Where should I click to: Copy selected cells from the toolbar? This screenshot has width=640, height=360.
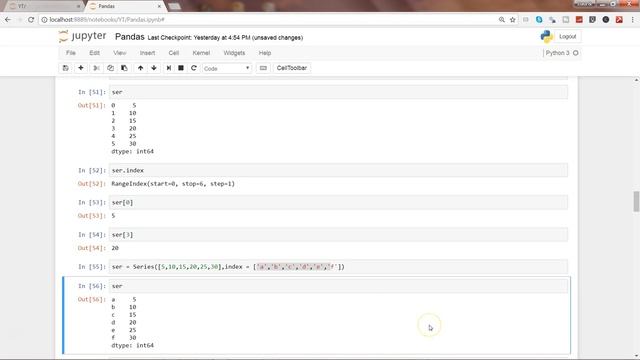tap(110, 68)
